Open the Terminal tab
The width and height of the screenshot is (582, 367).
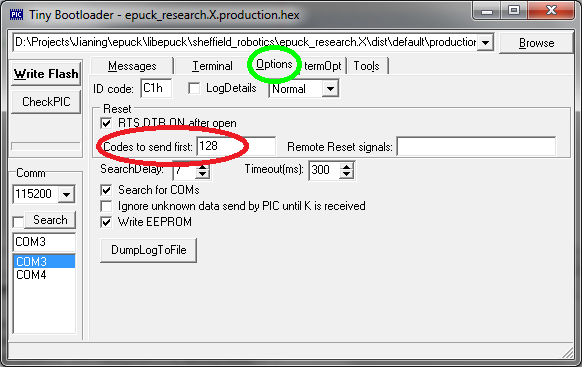[212, 66]
